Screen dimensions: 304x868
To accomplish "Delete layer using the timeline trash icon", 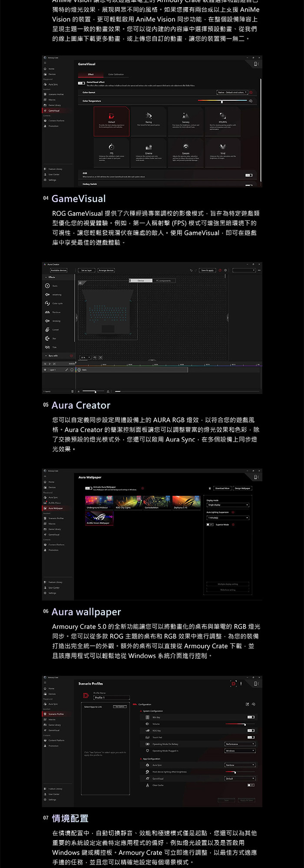I will click(73, 391).
